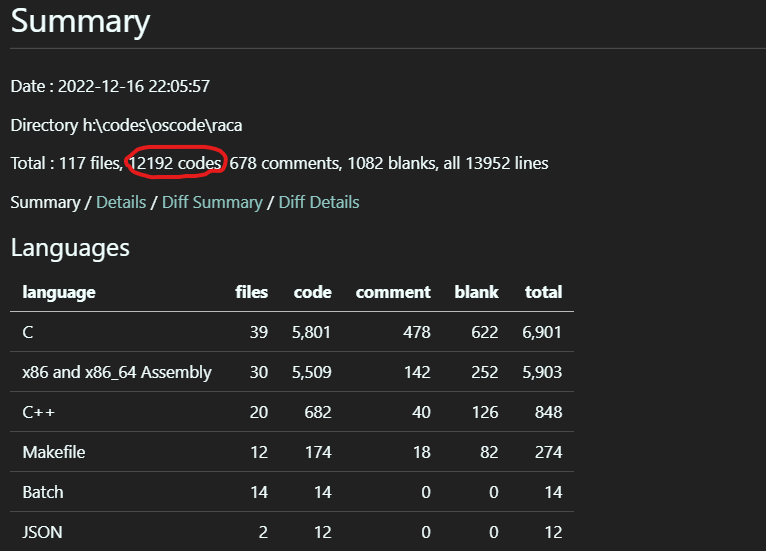Image resolution: width=766 pixels, height=551 pixels.
Task: Click the blank column header
Action: click(476, 292)
